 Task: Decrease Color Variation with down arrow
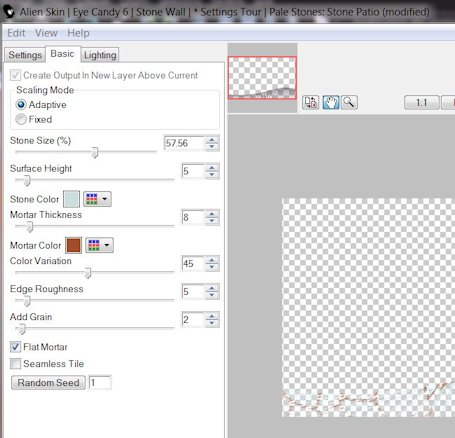(x=212, y=267)
